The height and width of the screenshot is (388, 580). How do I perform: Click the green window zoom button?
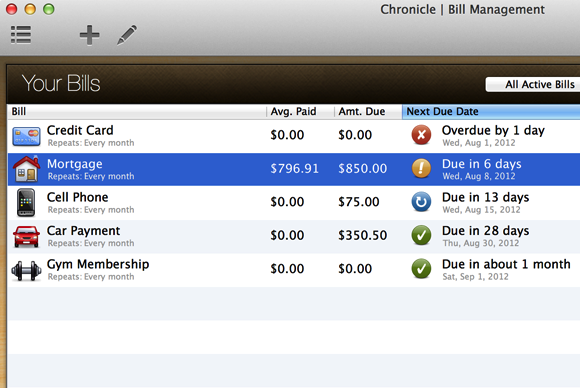[x=49, y=9]
